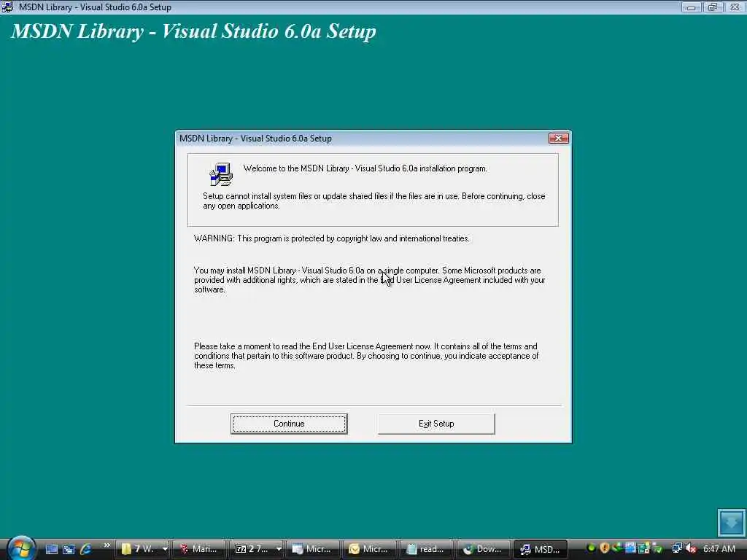The width and height of the screenshot is (747, 560).
Task: Click the blue window tray icon
Action: tap(630, 548)
